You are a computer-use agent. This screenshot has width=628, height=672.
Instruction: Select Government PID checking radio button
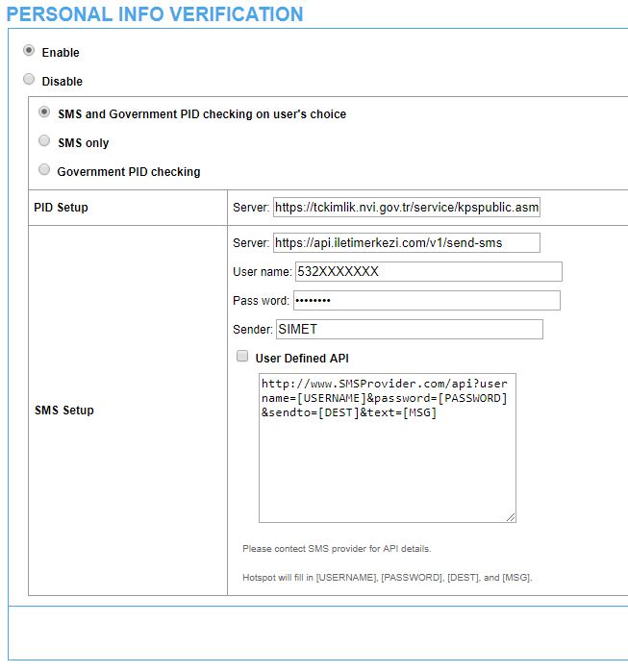click(44, 170)
